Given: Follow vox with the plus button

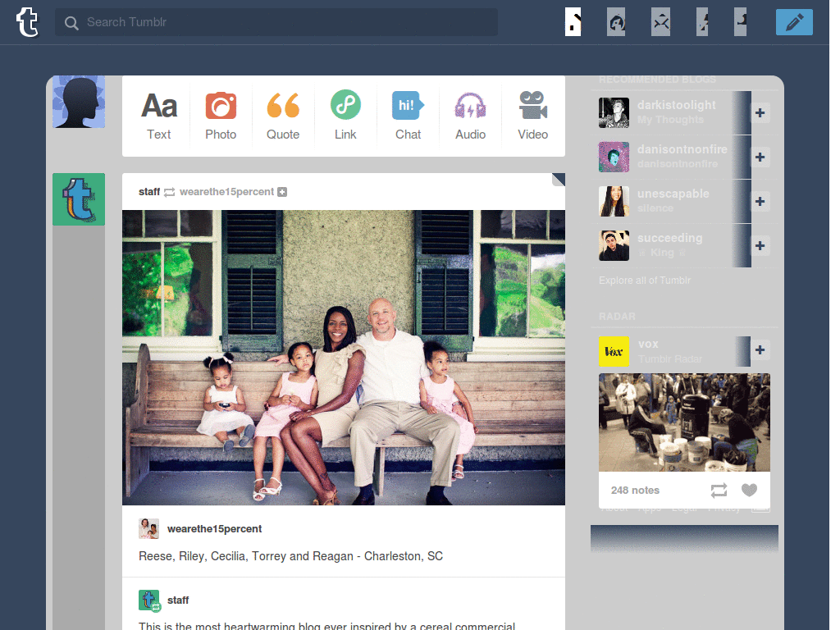Looking at the screenshot, I should click(760, 349).
